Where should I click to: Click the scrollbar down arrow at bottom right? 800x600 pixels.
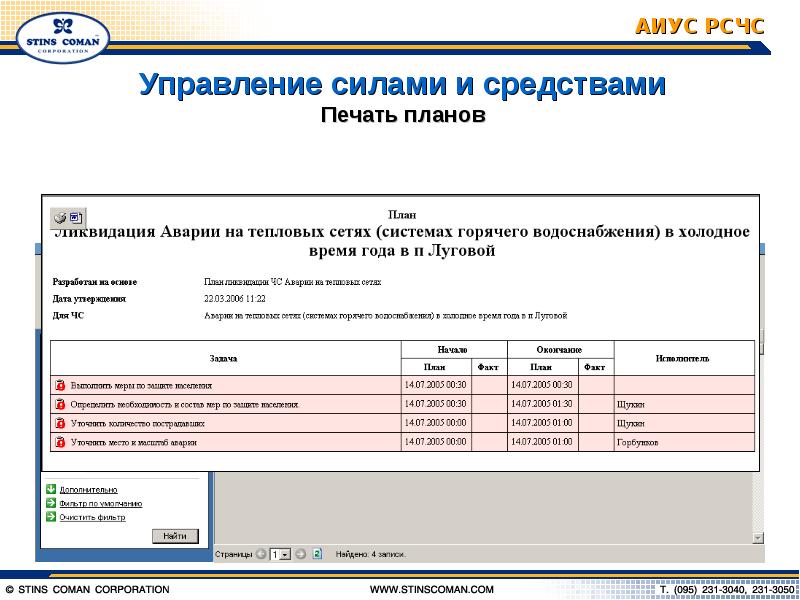pyautogui.click(x=758, y=538)
